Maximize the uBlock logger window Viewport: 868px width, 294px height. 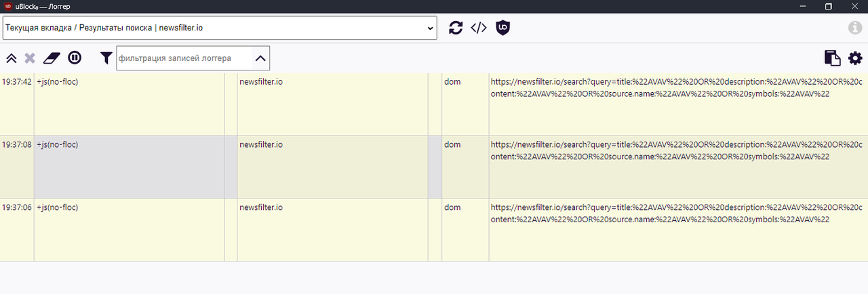[828, 5]
